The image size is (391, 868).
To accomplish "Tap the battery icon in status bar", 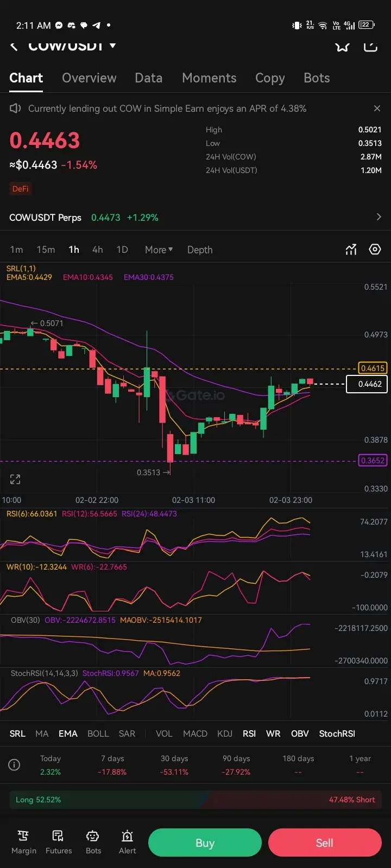I will 367,25.
